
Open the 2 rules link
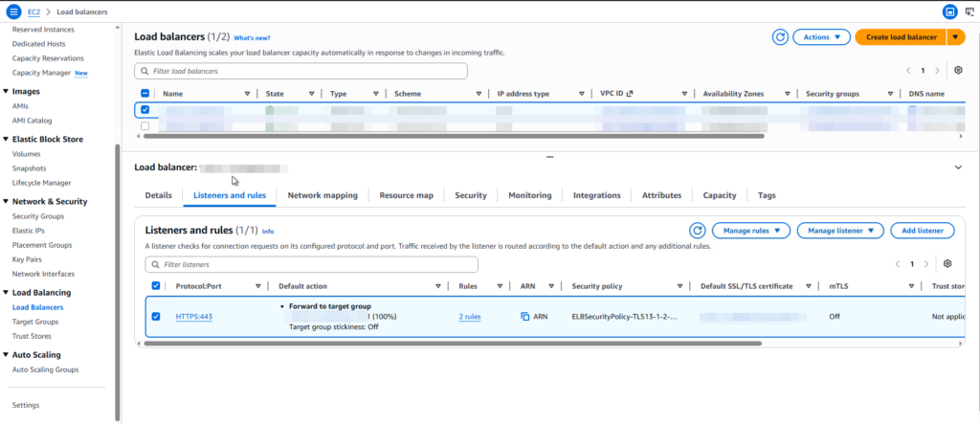[469, 317]
